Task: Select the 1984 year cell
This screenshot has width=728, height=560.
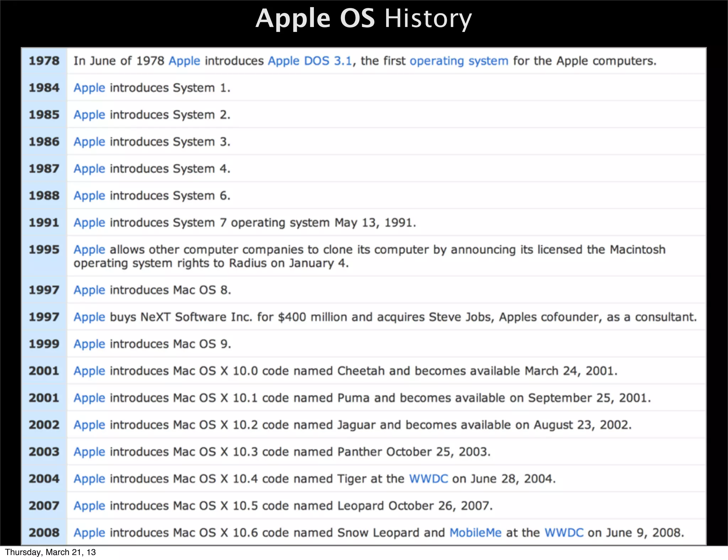Action: click(44, 88)
